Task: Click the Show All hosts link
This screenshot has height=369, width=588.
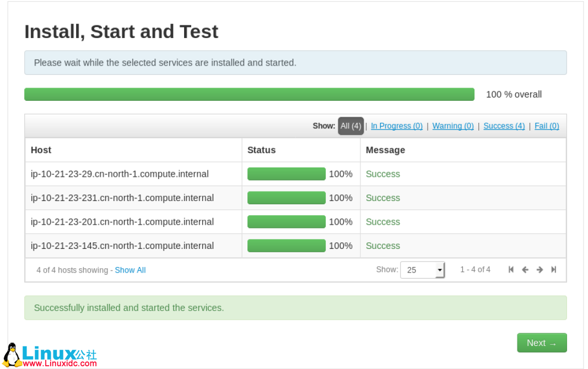Action: (130, 270)
